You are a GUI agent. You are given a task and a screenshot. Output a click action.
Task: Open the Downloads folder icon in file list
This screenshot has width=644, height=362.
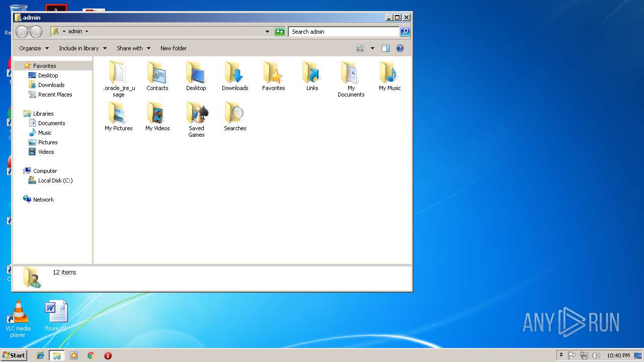pos(235,76)
